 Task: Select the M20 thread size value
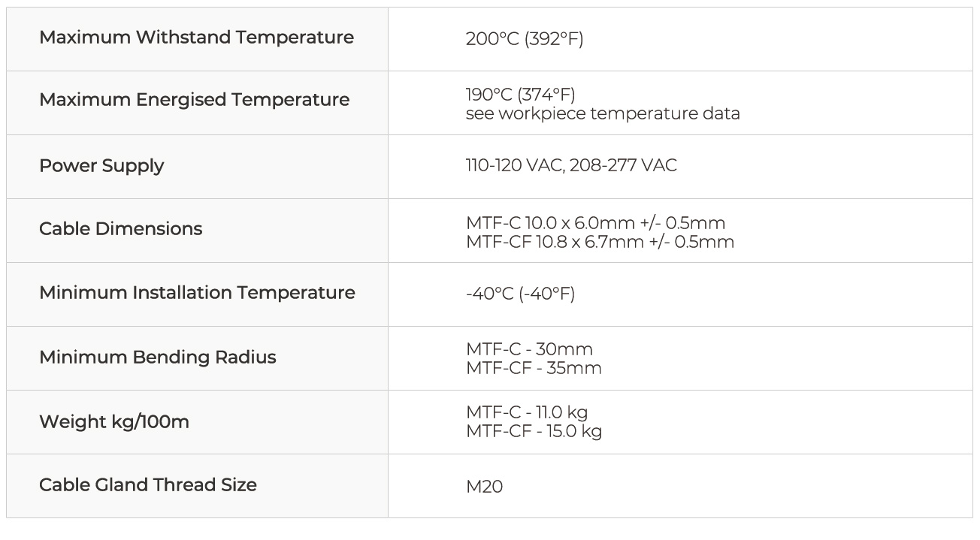[484, 487]
